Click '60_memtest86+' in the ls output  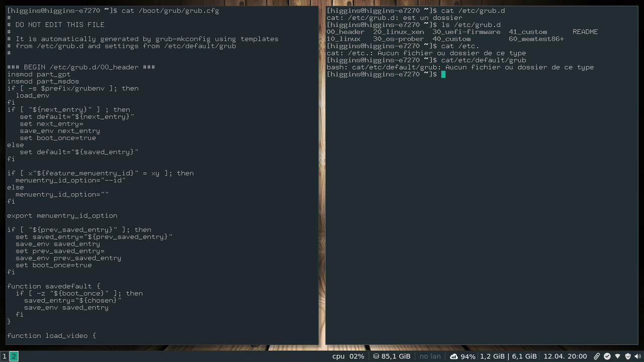click(536, 39)
